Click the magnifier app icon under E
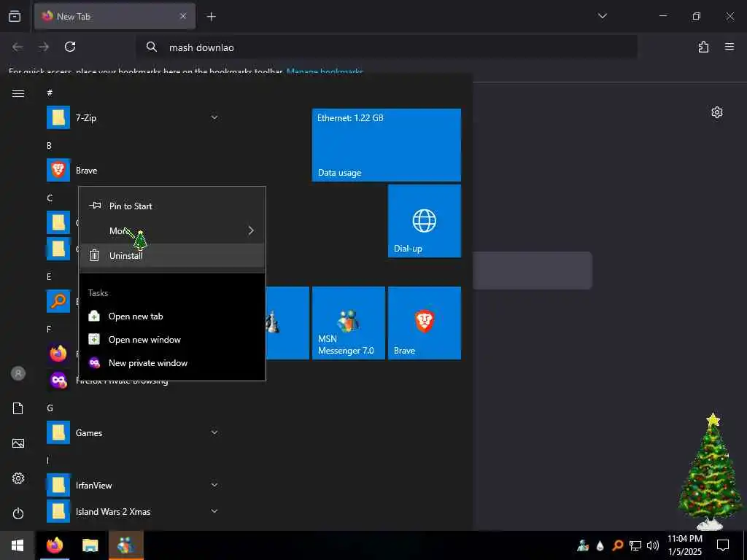The height and width of the screenshot is (560, 747). [x=58, y=301]
